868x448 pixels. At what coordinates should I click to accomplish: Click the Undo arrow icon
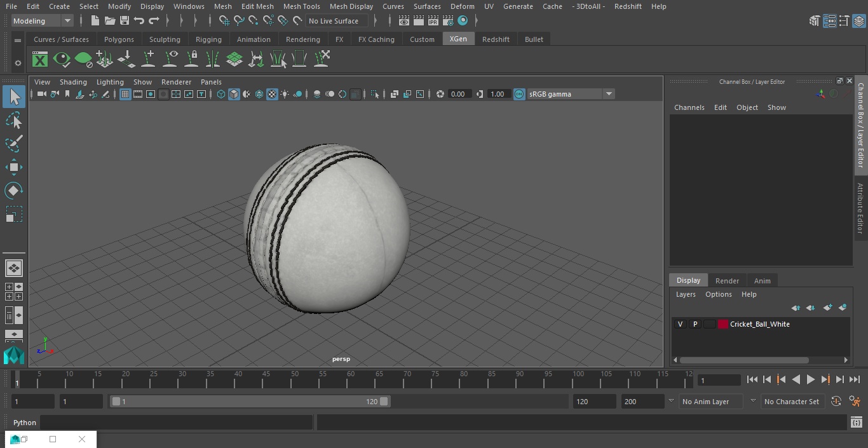tap(139, 21)
